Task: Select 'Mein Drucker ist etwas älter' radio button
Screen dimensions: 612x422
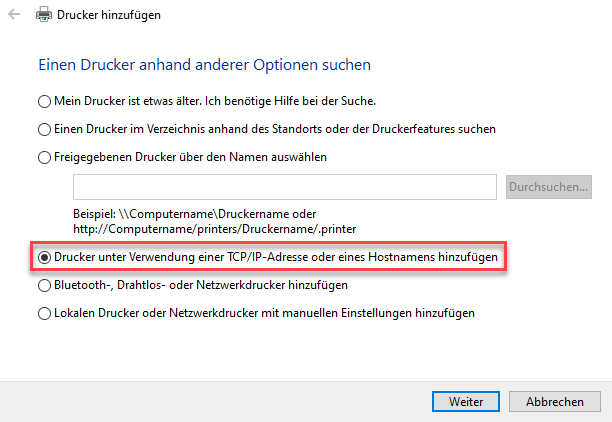Action: (44, 101)
